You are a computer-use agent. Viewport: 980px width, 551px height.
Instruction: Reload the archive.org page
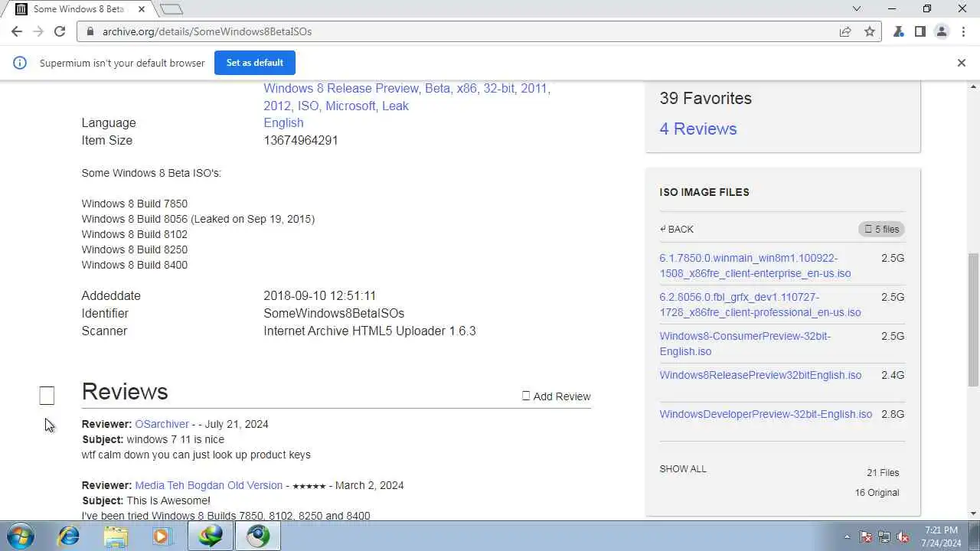(60, 31)
